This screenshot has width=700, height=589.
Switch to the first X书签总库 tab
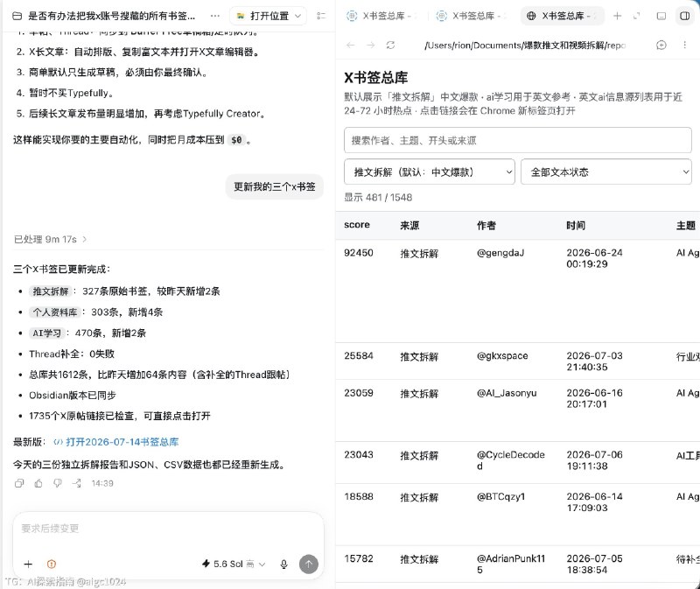click(381, 16)
